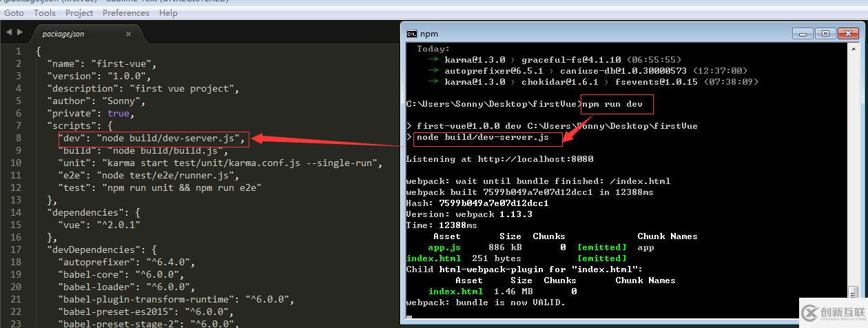This screenshot has width=868, height=328.
Task: Click the "Time: 12388ms" line
Action: tap(442, 225)
